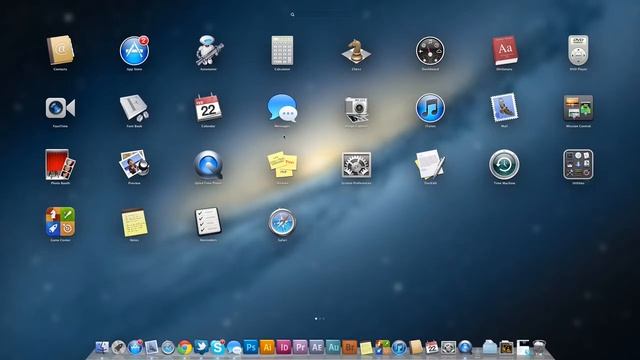Open App Store from the Dock
This screenshot has height=360, width=640.
[x=135, y=347]
